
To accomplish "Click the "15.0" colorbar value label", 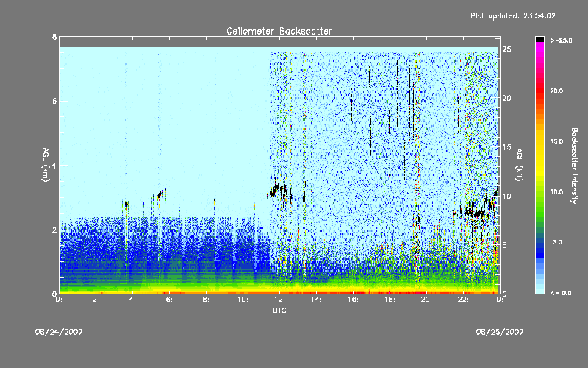I will tap(556, 141).
